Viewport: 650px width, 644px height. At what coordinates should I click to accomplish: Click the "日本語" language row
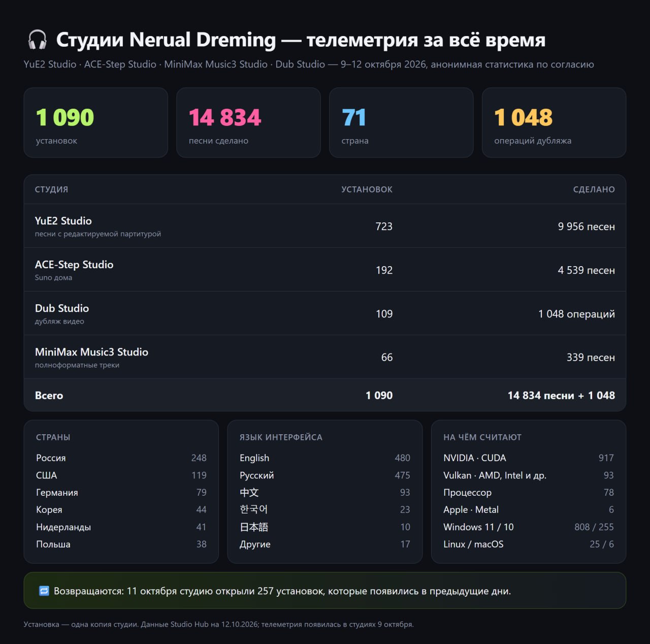(325, 527)
